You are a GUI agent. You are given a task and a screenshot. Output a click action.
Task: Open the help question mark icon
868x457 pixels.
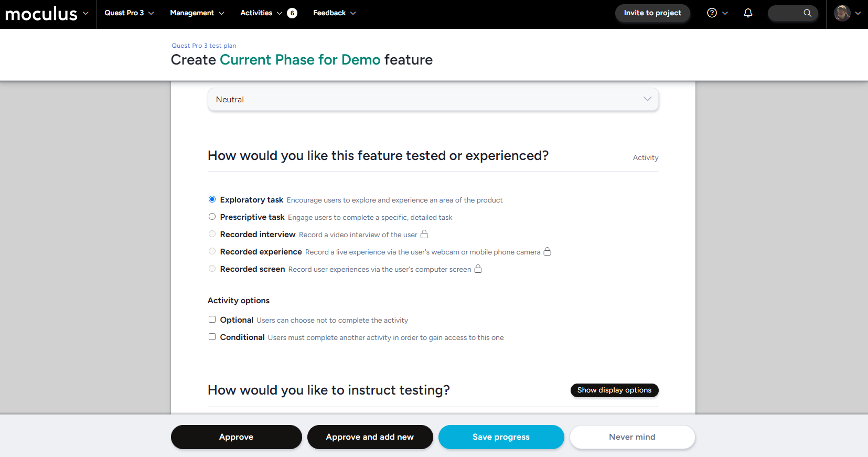coord(712,13)
